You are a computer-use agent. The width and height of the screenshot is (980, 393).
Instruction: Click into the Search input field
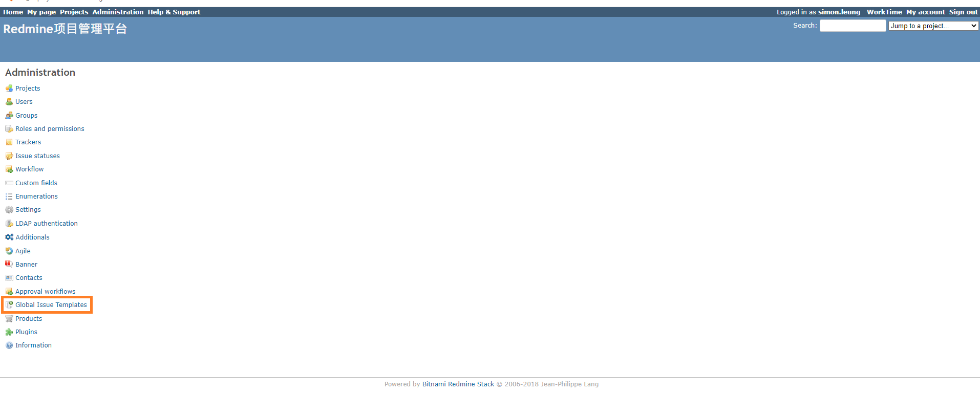click(853, 26)
